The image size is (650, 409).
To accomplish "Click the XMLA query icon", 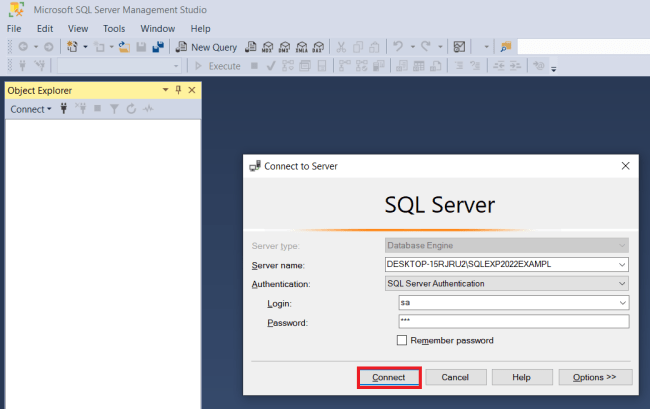I will [302, 47].
